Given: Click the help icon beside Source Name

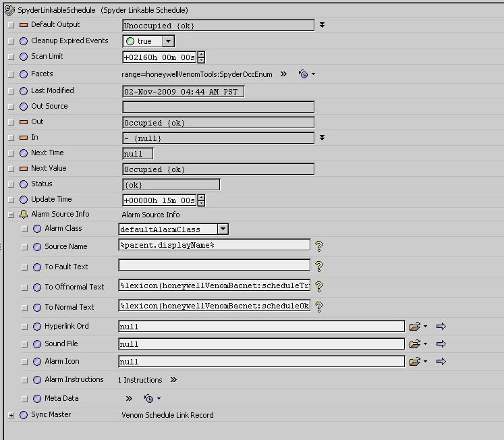Looking at the screenshot, I should (319, 246).
